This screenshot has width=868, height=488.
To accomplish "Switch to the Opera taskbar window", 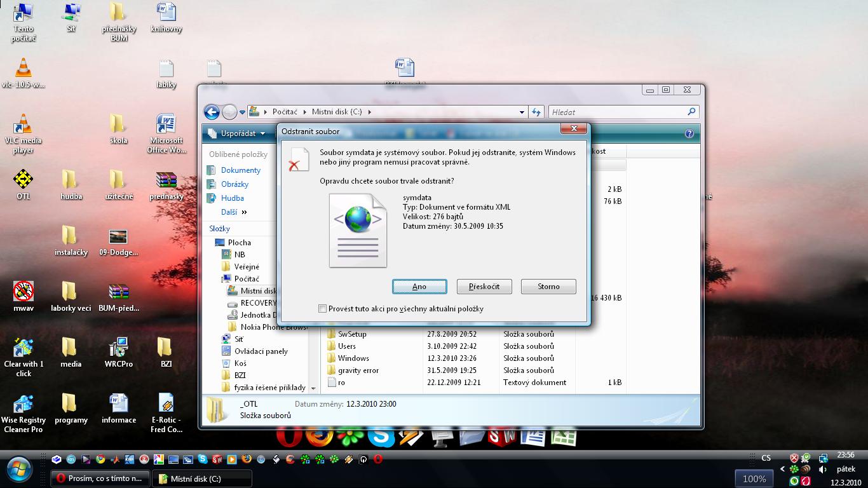I will (x=100, y=478).
